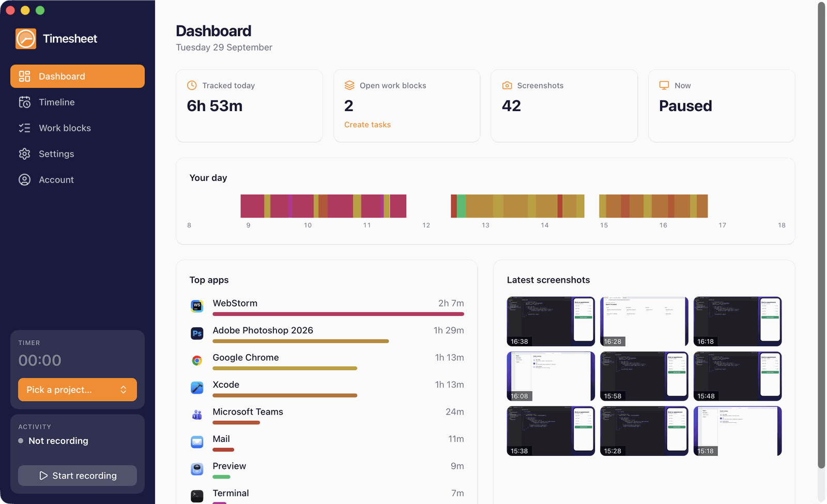Click the Adobe Photoshop 2026 usage bar
This screenshot has width=827, height=504.
tap(301, 341)
